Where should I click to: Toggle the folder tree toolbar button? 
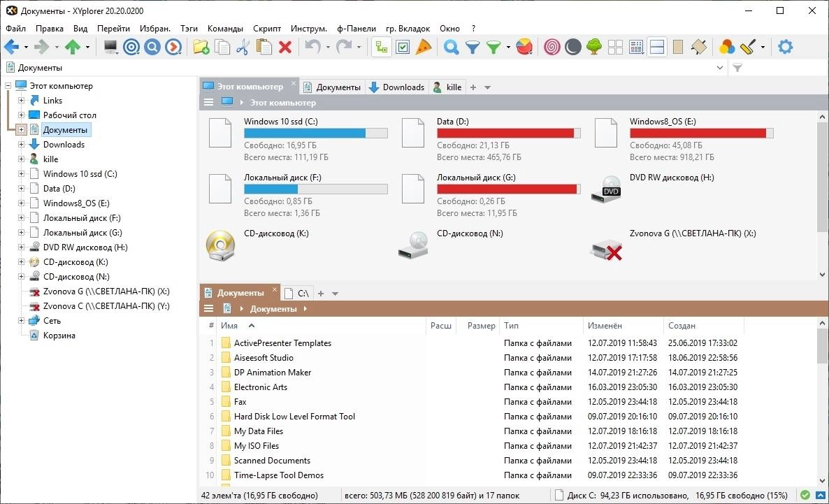click(x=382, y=47)
